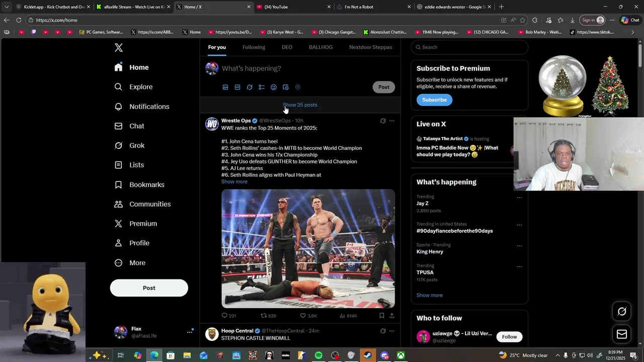The width and height of the screenshot is (644, 362).
Task: Open Edge settings and more menu
Action: coord(612,20)
